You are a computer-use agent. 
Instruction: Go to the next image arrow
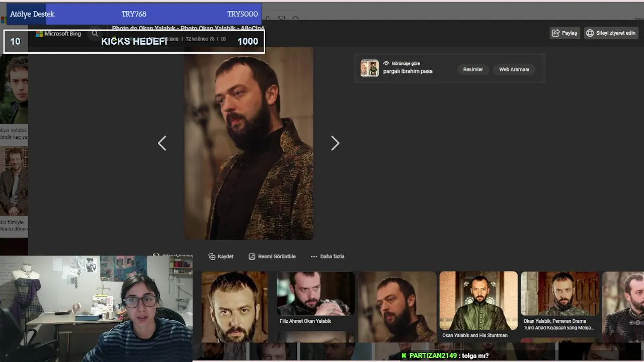click(x=335, y=143)
